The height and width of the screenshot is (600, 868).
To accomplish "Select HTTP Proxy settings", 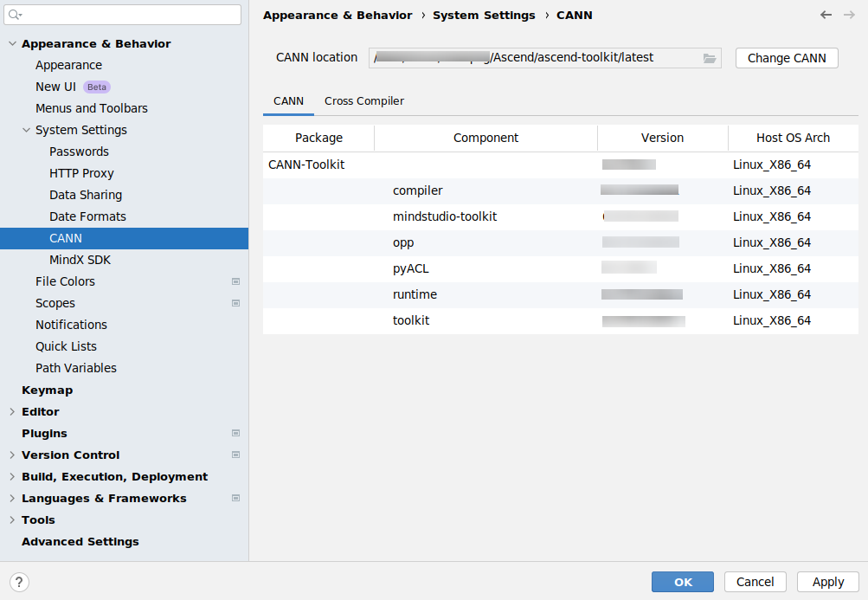I will pos(81,173).
